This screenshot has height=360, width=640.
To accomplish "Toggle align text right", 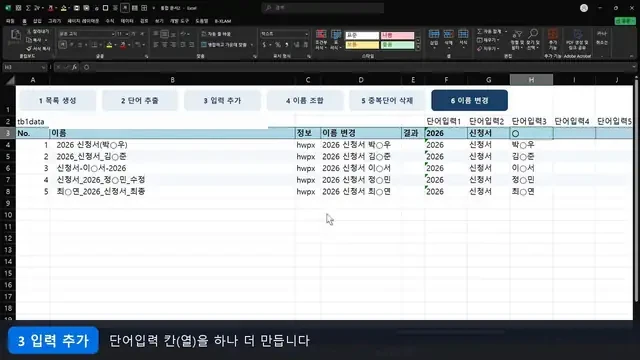I will [173, 45].
